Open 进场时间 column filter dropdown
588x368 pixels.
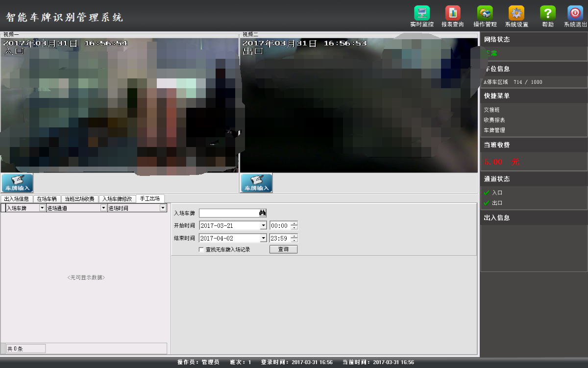pyautogui.click(x=163, y=208)
